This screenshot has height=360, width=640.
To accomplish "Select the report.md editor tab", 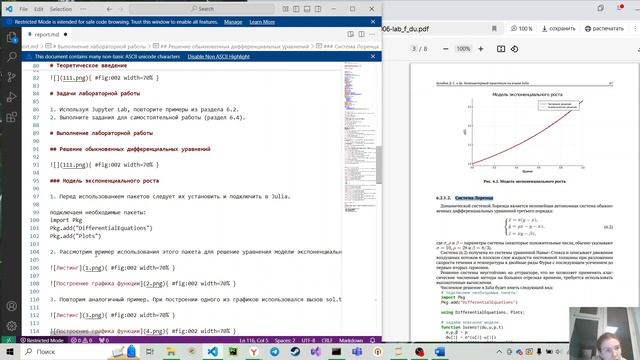I will point(47,34).
